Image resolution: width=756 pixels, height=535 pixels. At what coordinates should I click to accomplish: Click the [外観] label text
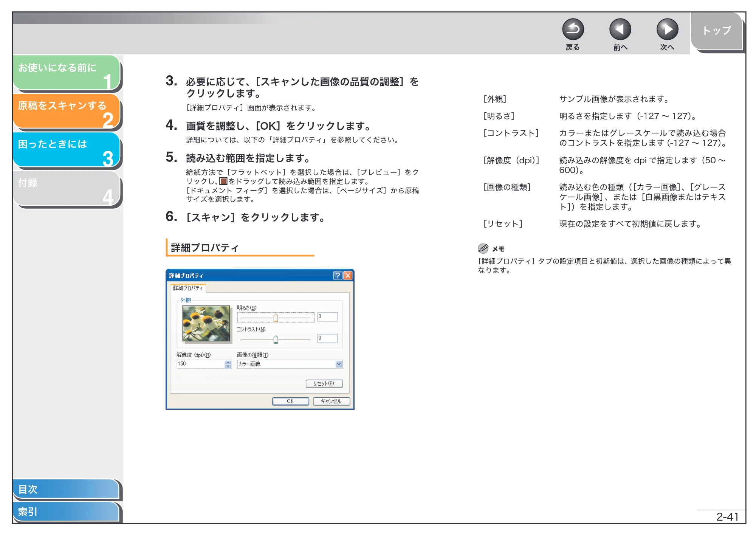(494, 99)
